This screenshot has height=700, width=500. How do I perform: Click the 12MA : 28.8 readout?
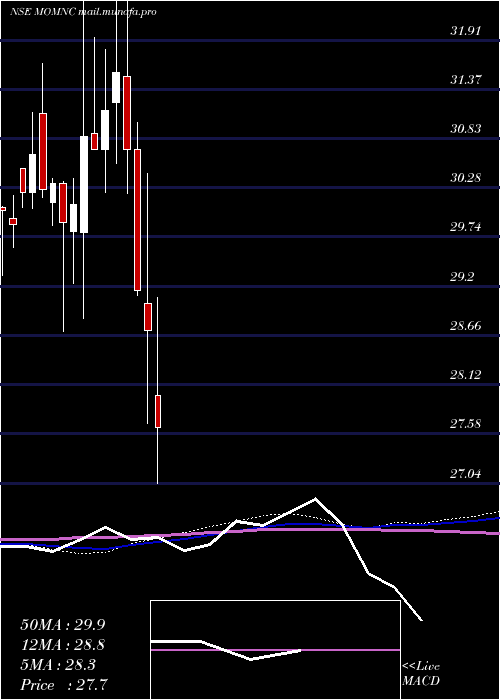(63, 645)
